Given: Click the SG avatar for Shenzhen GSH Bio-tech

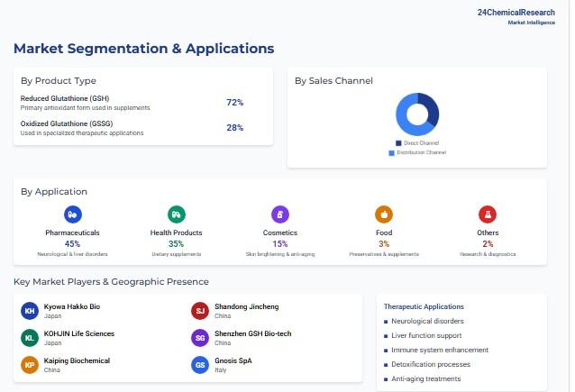Looking at the screenshot, I should tap(200, 338).
